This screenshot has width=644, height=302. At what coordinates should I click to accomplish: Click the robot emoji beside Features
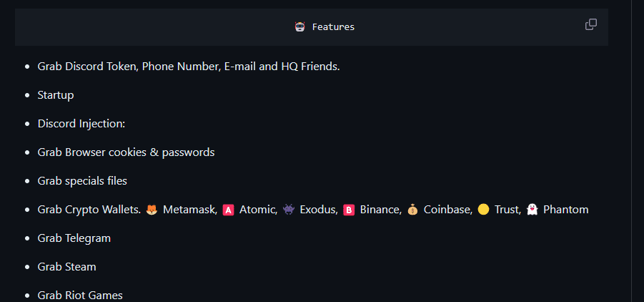[x=300, y=27]
